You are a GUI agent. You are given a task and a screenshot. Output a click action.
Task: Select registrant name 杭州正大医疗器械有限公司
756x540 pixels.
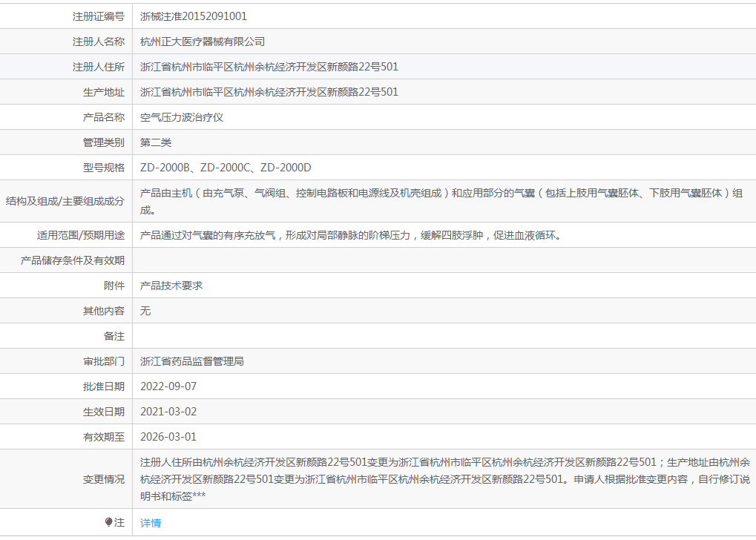203,42
